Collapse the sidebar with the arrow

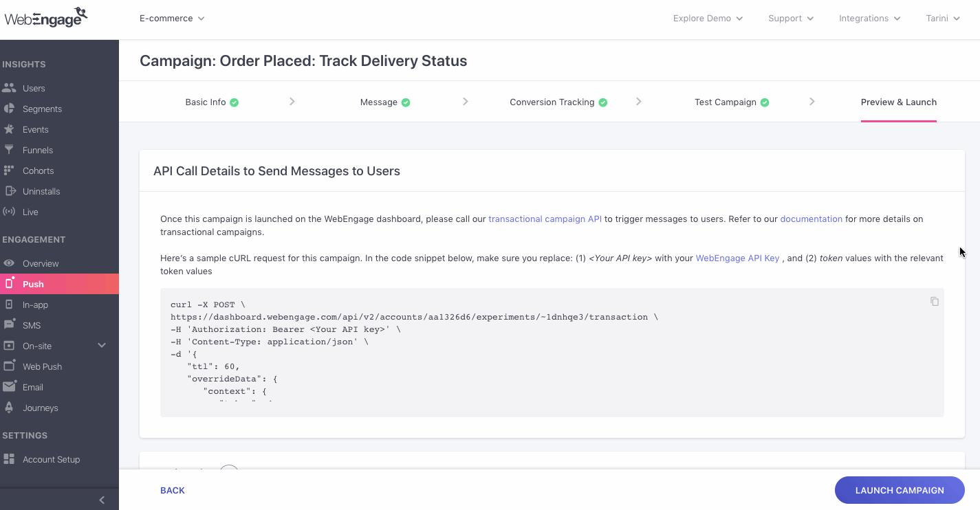[x=102, y=500]
